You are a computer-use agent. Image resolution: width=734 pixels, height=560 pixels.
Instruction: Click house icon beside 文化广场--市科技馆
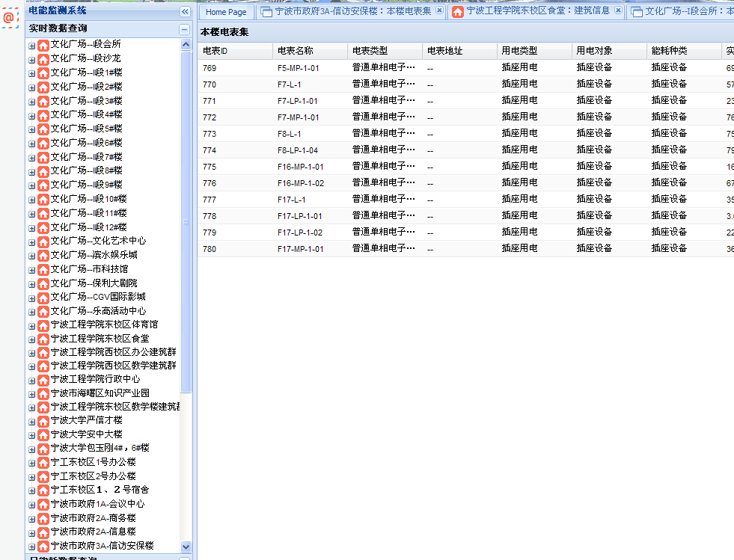(43, 270)
